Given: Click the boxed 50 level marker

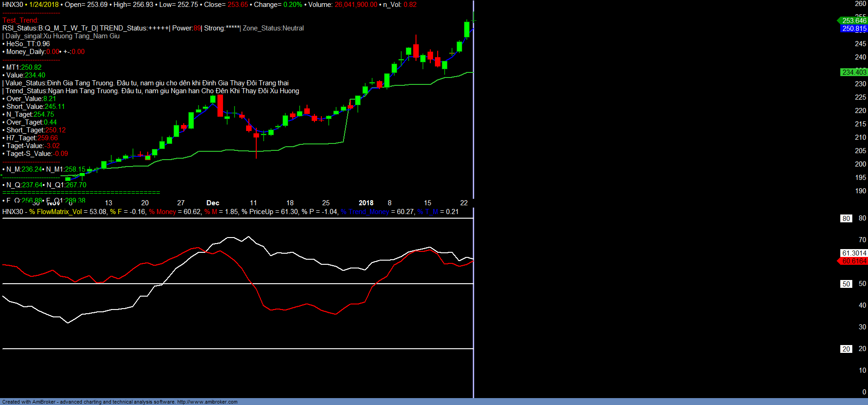Looking at the screenshot, I should click(x=846, y=284).
